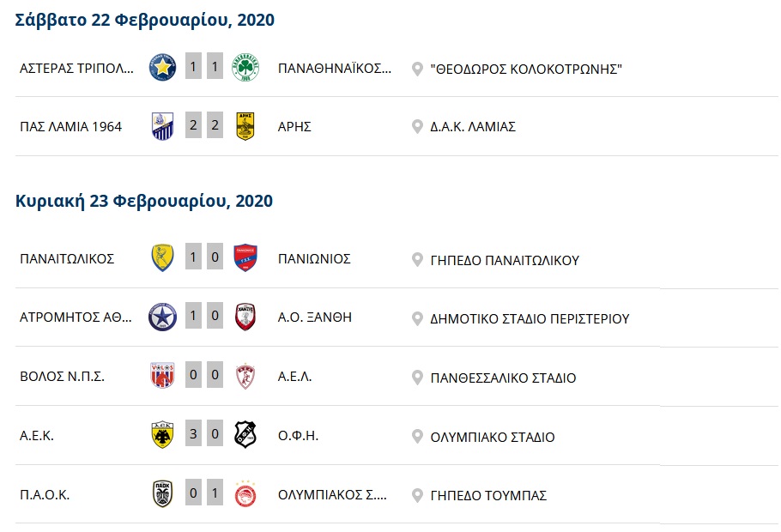Click the PAS Lamia 1964 crest
This screenshot has width=781, height=532.
pos(162,126)
